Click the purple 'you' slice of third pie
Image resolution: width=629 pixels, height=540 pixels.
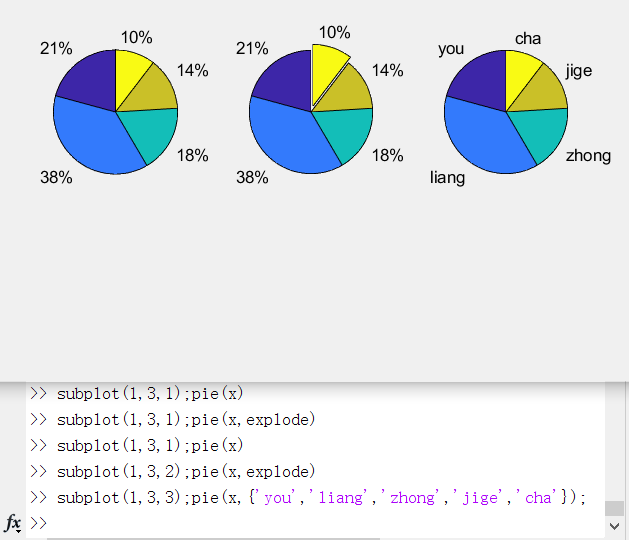[x=481, y=82]
